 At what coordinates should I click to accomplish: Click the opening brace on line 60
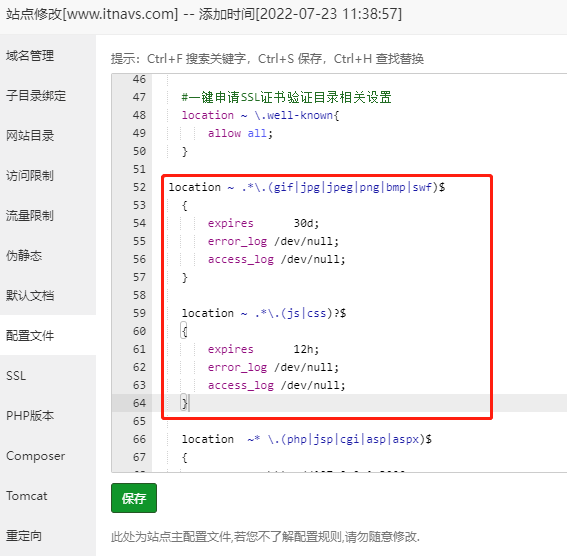(184, 331)
